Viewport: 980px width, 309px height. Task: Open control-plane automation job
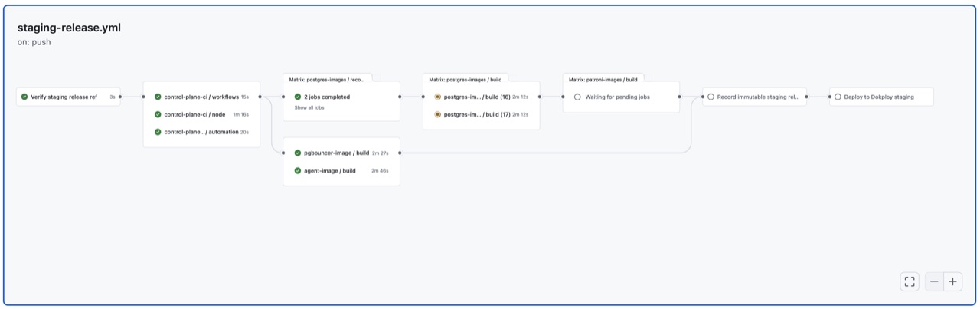202,132
